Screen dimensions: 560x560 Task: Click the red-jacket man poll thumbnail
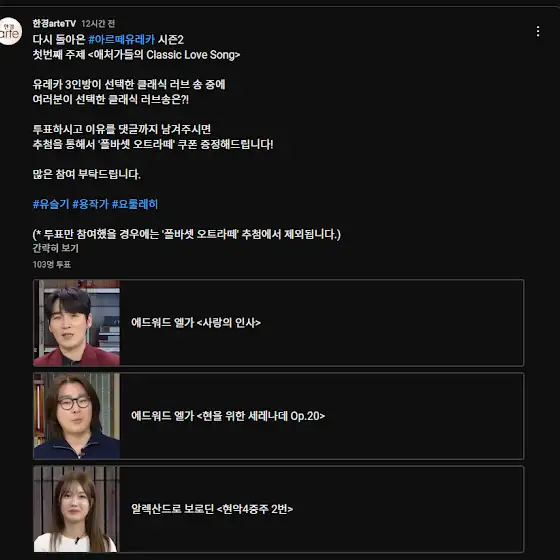click(77, 323)
